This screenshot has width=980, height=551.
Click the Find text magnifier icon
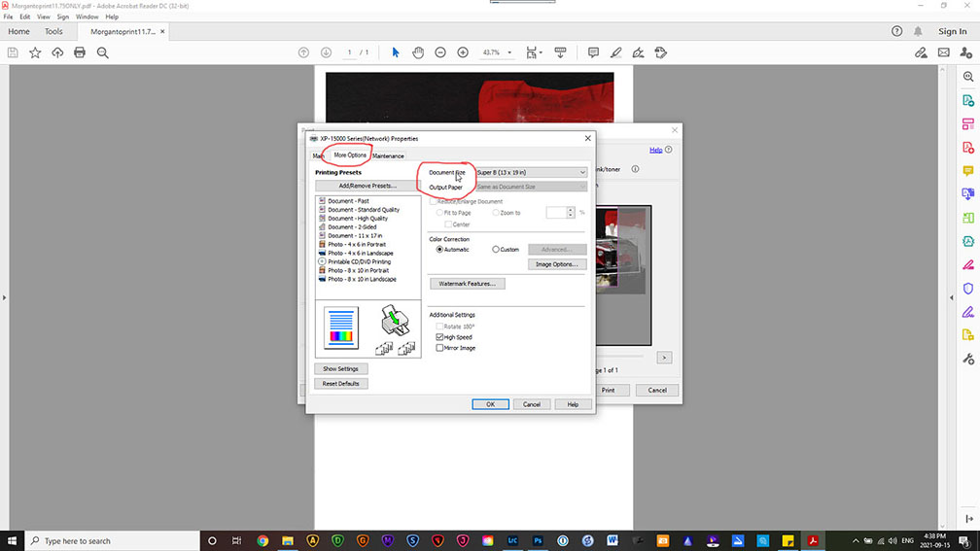(x=102, y=53)
